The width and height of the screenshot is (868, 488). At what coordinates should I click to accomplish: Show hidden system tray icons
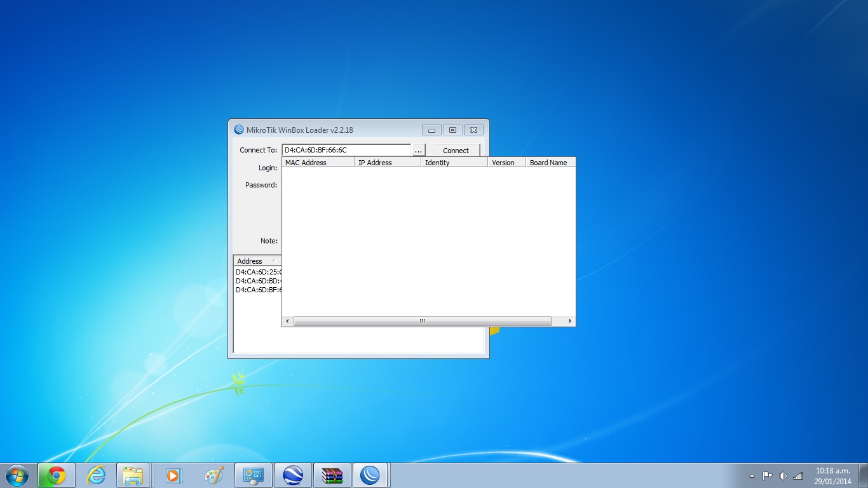752,476
